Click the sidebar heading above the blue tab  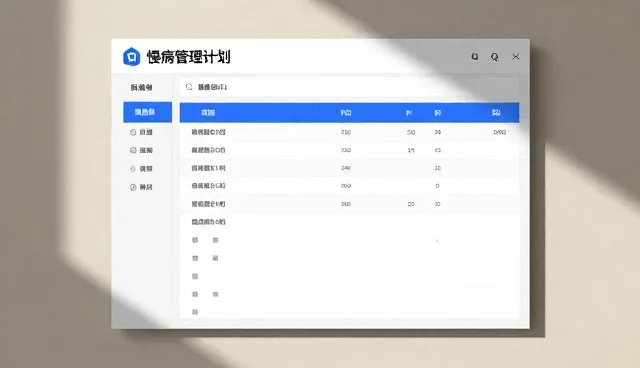[142, 87]
